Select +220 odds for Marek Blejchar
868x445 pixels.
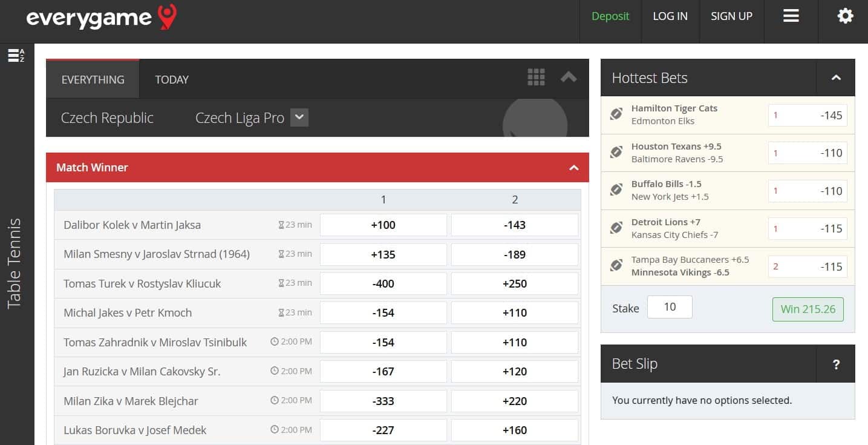[x=515, y=401]
